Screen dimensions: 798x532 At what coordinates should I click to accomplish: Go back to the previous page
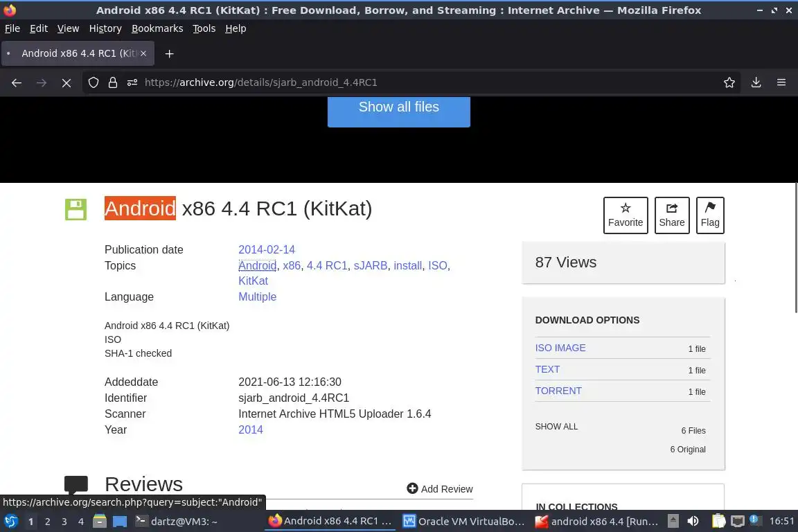tap(17, 82)
